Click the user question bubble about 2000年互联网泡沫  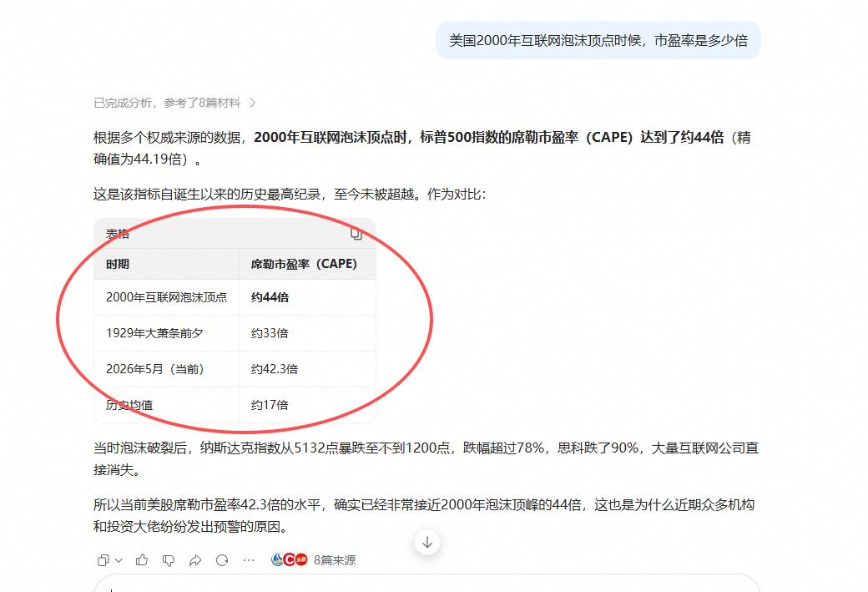(x=598, y=40)
